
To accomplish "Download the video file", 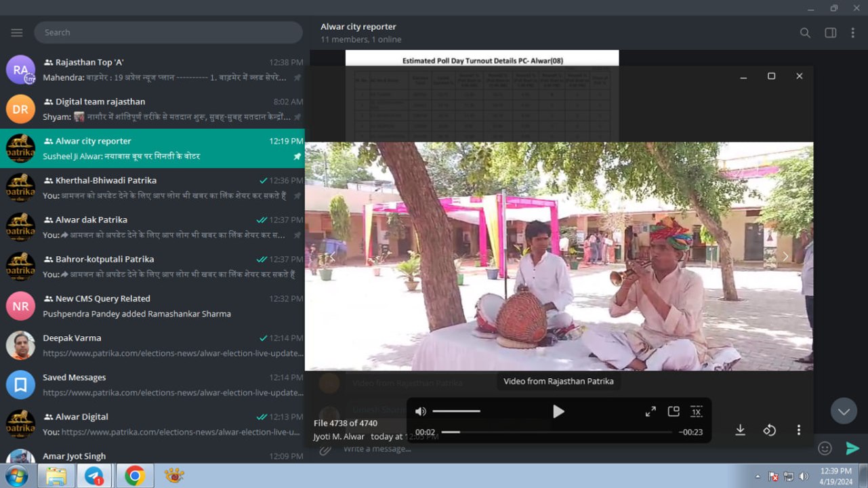I will click(740, 430).
